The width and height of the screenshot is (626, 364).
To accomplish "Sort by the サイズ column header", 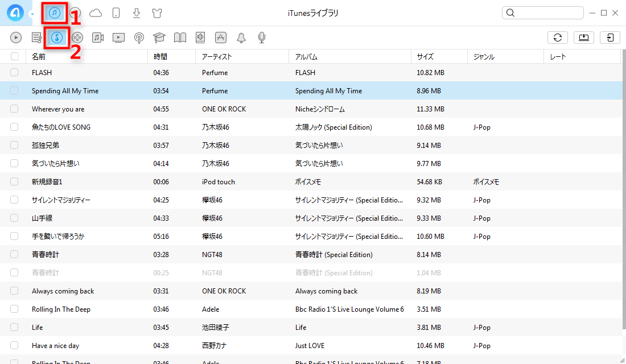I will [439, 57].
